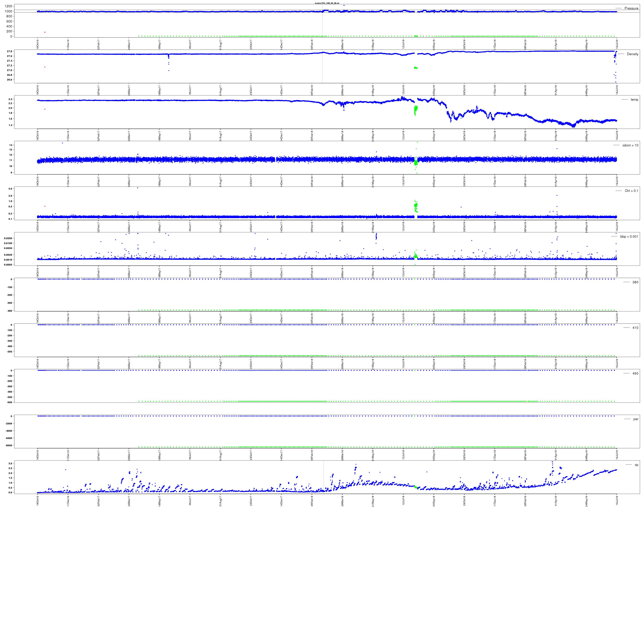Click the 03Sep18 date under the 410 plot

(434, 364)
